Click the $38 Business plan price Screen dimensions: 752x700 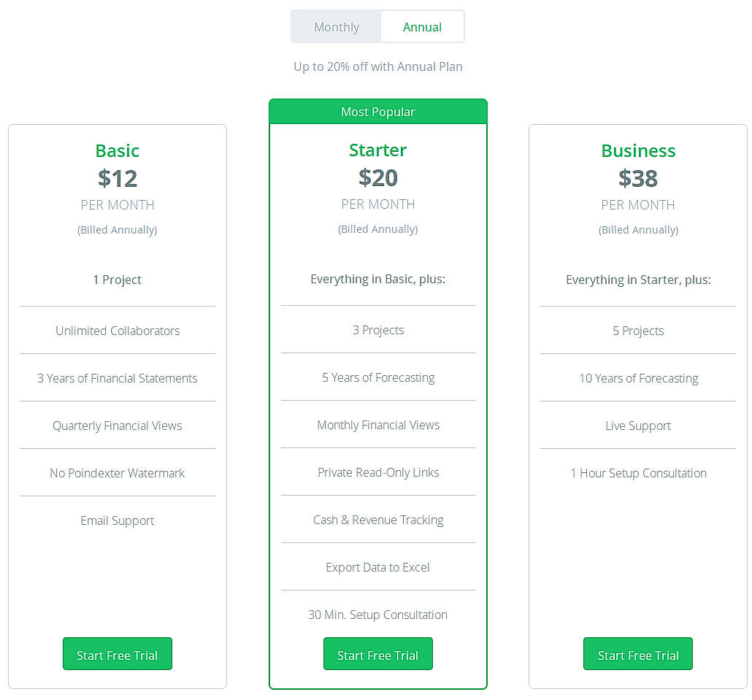(x=637, y=177)
